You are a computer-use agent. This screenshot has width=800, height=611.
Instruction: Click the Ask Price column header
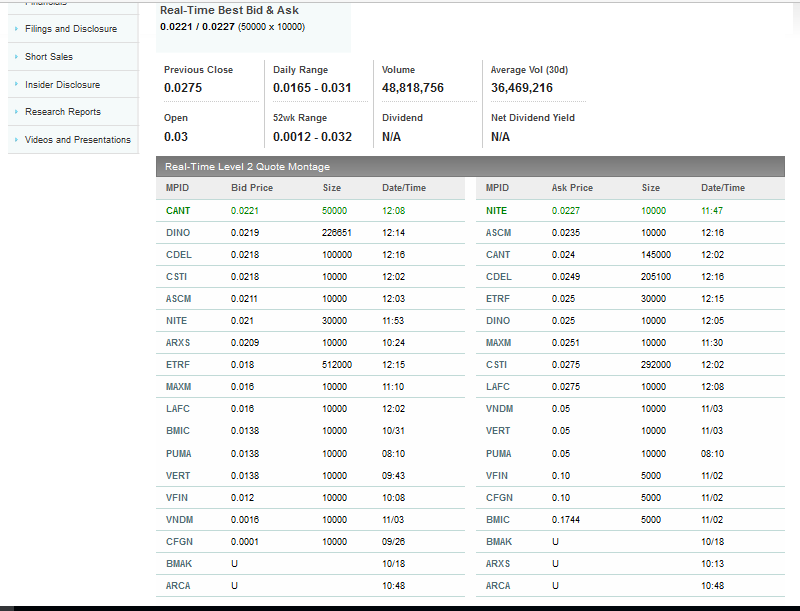coord(572,188)
